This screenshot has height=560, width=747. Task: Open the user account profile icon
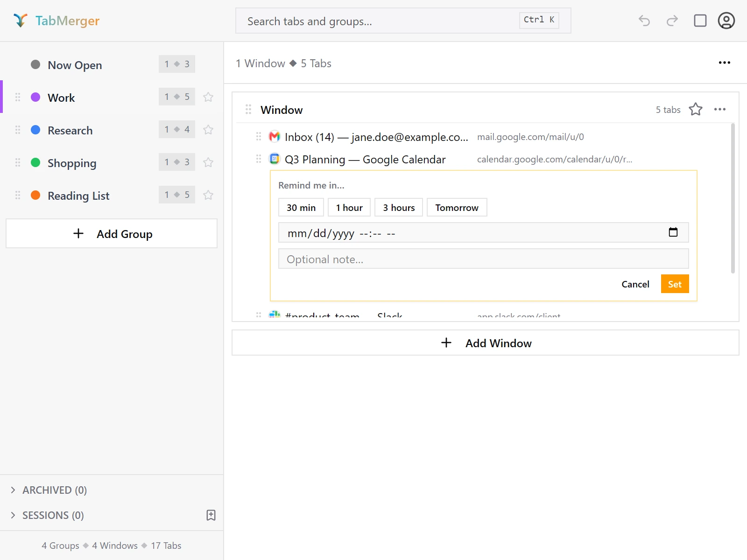(x=726, y=21)
